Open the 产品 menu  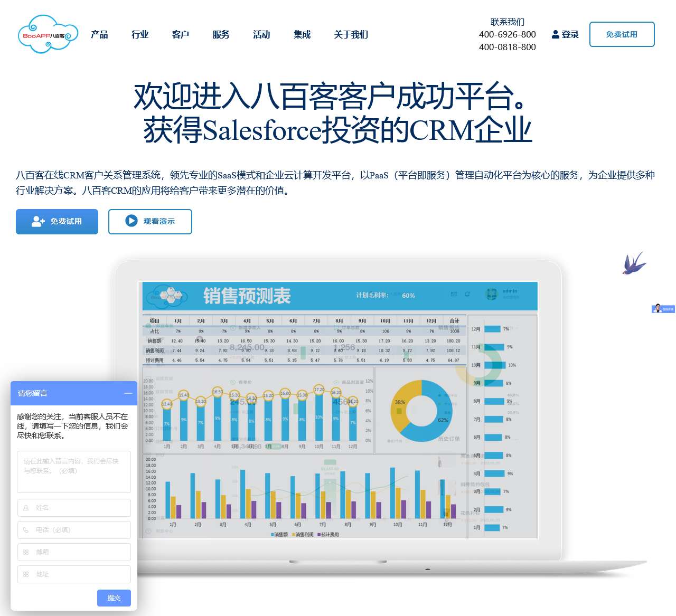[x=99, y=34]
